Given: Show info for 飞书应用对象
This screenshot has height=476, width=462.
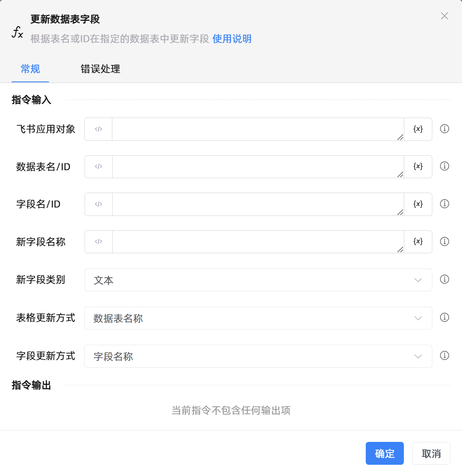Looking at the screenshot, I should click(x=444, y=129).
